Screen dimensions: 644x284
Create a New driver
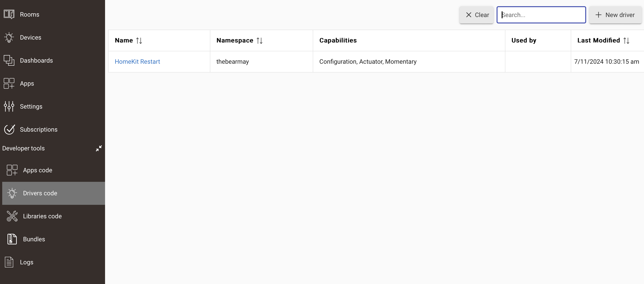tap(615, 15)
